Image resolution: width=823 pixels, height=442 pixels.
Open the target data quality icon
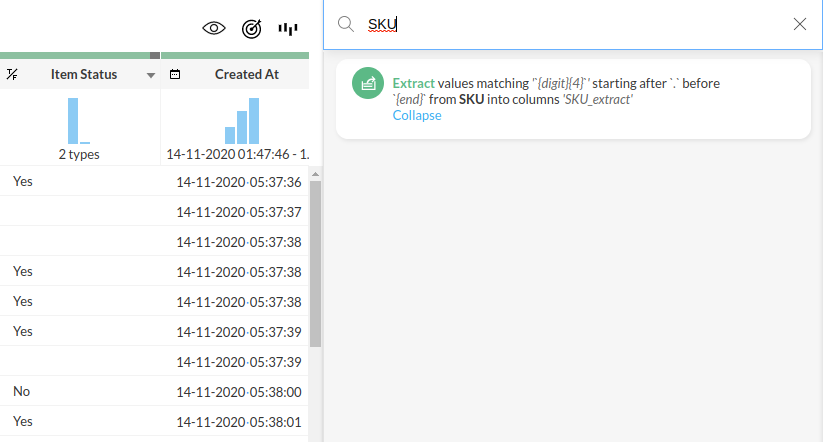point(251,29)
